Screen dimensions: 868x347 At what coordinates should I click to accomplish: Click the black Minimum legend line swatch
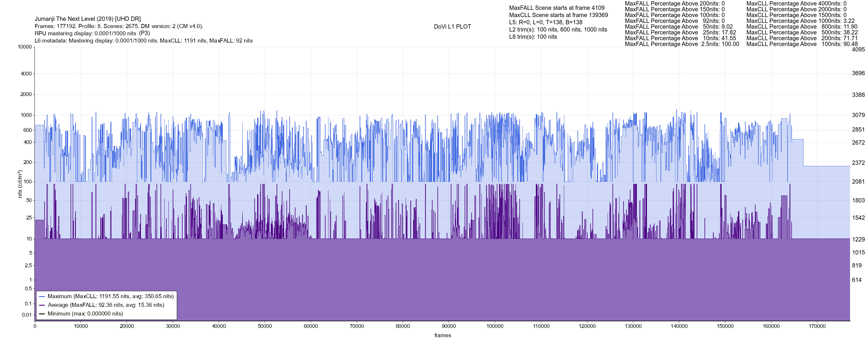42,314
